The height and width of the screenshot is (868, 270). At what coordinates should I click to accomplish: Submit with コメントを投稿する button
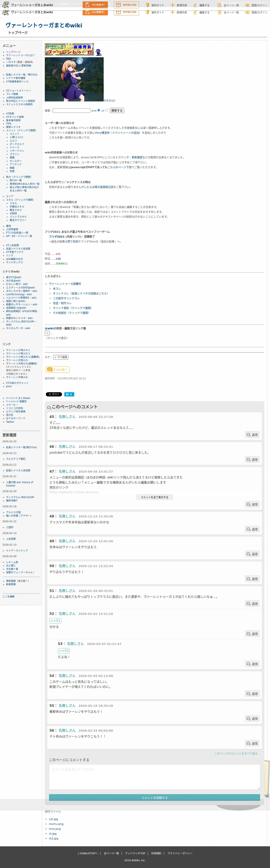click(x=155, y=798)
